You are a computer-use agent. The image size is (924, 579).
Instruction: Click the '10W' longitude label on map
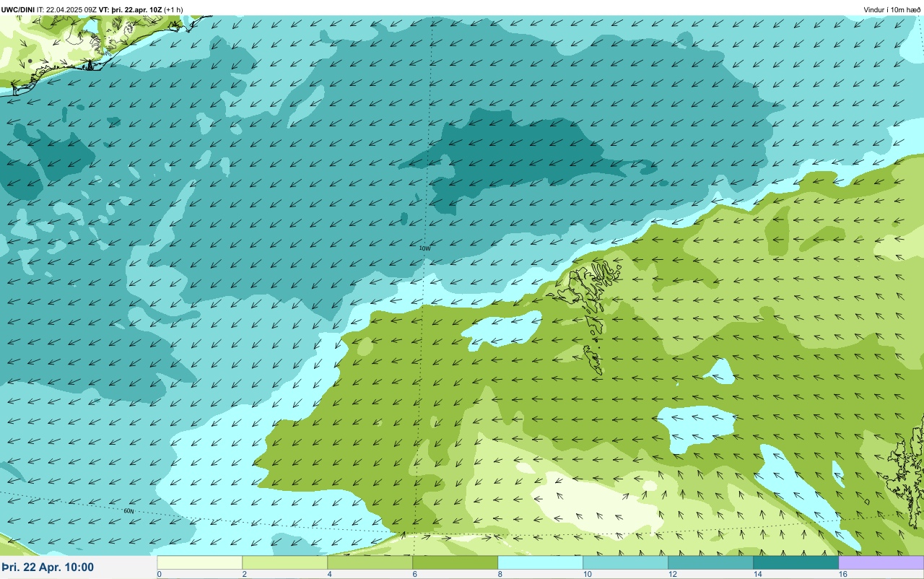point(424,248)
